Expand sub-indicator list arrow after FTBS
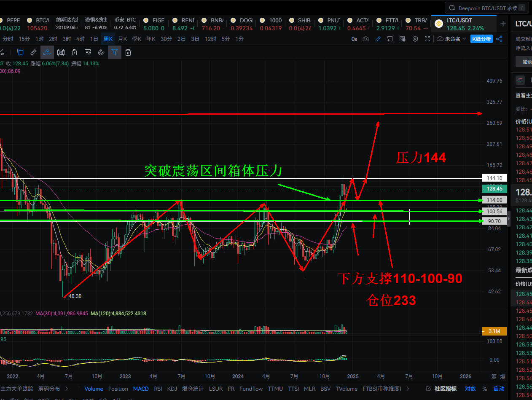The height and width of the screenshot is (400, 532). pos(408,389)
